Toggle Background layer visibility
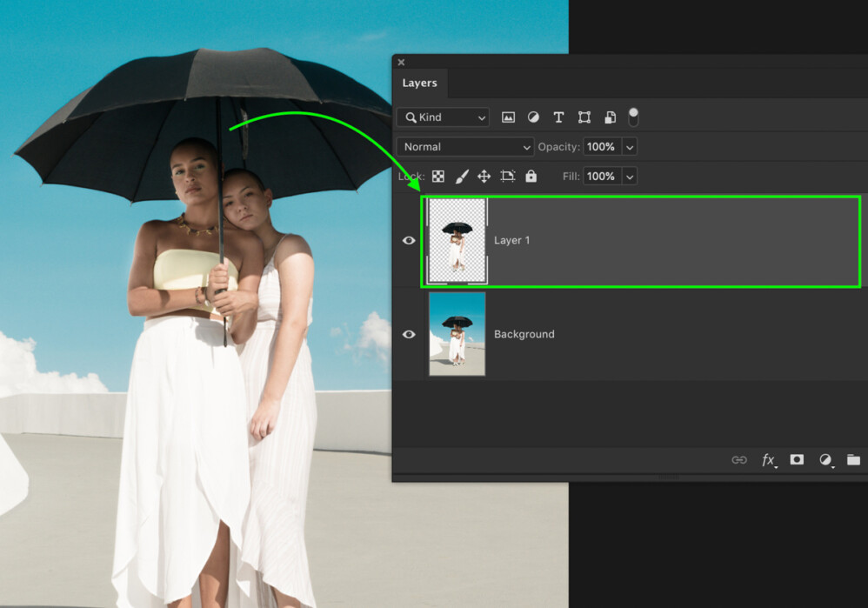This screenshot has height=608, width=868. pos(409,334)
